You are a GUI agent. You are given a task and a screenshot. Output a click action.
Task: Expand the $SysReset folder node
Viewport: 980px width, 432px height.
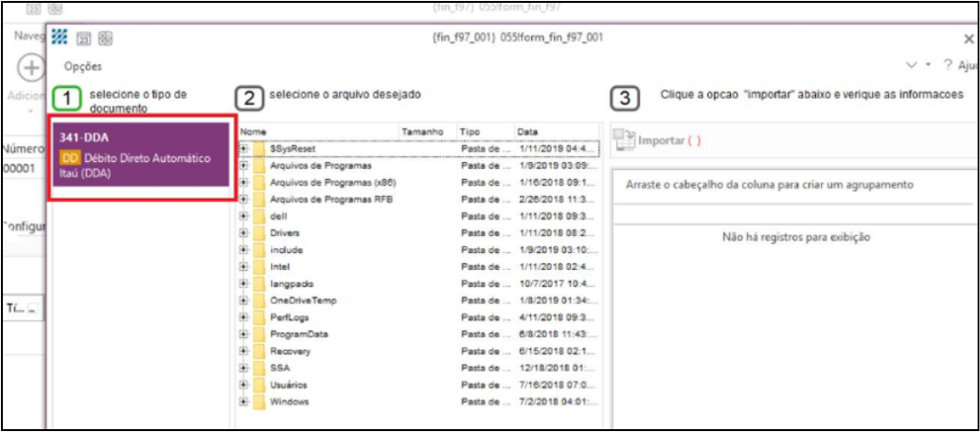click(244, 150)
